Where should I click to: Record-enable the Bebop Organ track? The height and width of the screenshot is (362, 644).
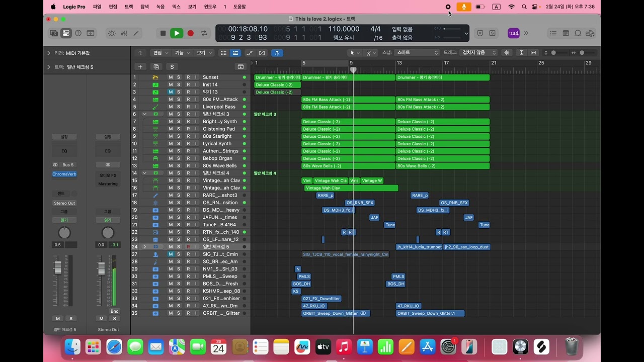pyautogui.click(x=188, y=158)
